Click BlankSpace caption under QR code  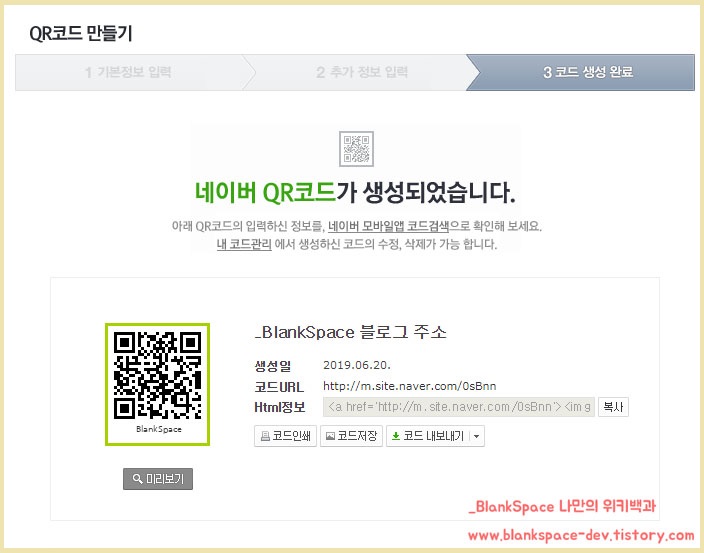pyautogui.click(x=158, y=429)
